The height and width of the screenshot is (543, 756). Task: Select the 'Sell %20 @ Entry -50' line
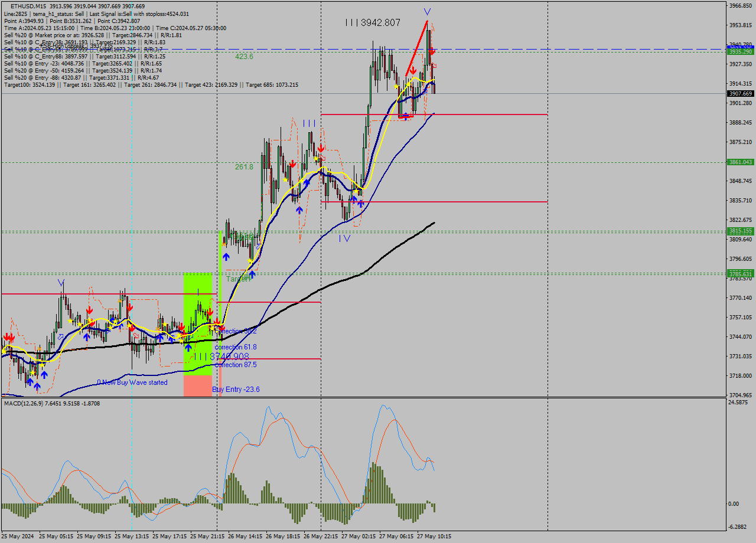click(83, 70)
